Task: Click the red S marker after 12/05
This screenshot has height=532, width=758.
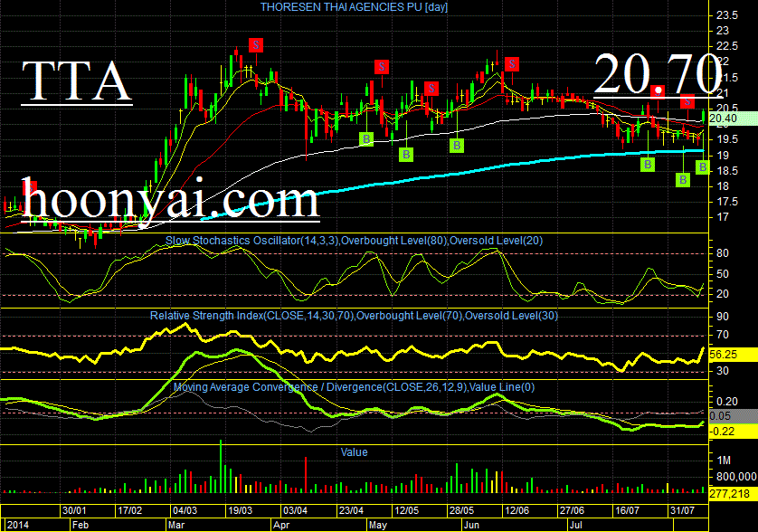Action: (x=431, y=89)
